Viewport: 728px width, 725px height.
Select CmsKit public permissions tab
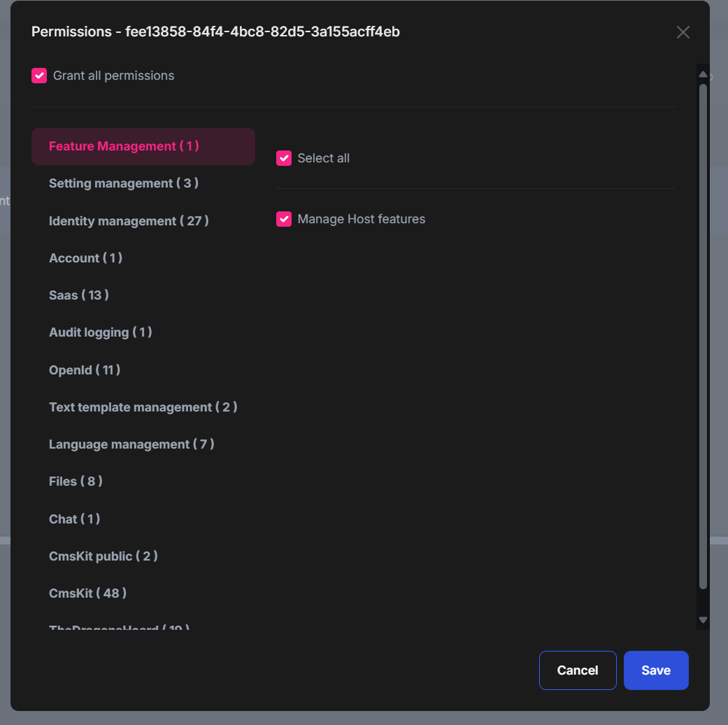[x=103, y=556]
